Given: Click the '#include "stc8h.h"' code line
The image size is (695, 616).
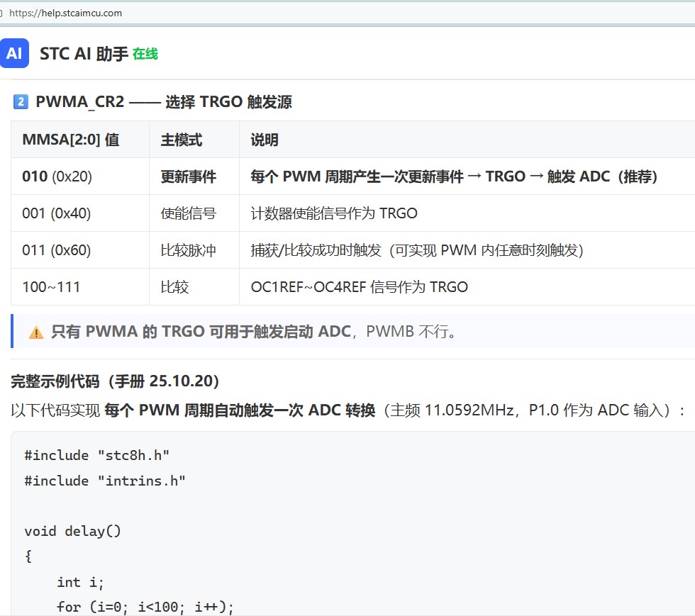Looking at the screenshot, I should (x=96, y=455).
